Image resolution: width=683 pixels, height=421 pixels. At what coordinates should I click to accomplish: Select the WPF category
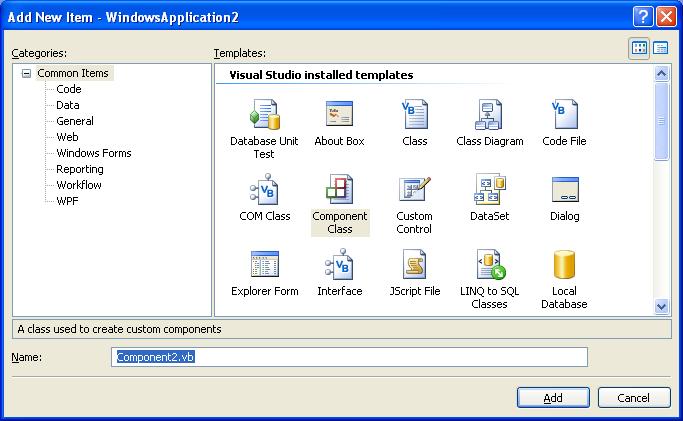click(68, 201)
